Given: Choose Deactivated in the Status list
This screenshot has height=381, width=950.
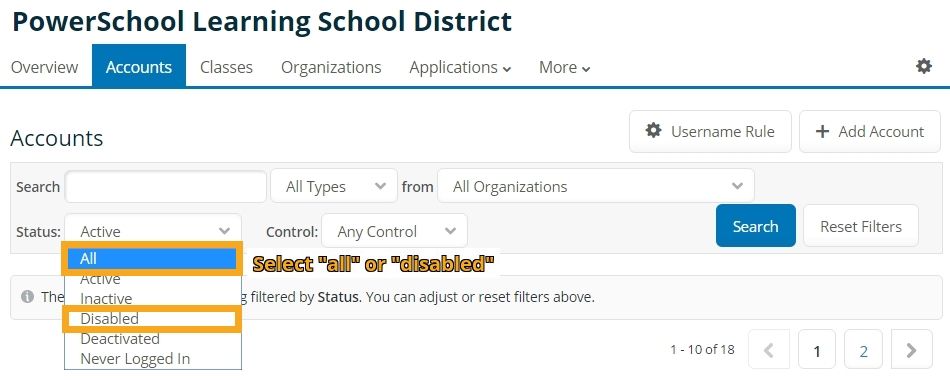Looking at the screenshot, I should pyautogui.click(x=153, y=339).
